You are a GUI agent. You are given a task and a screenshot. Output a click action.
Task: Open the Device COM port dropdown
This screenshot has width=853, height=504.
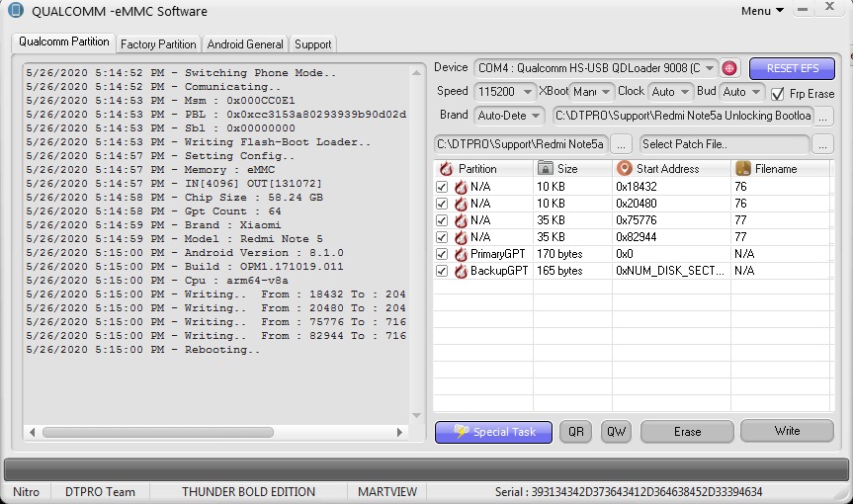pos(596,68)
